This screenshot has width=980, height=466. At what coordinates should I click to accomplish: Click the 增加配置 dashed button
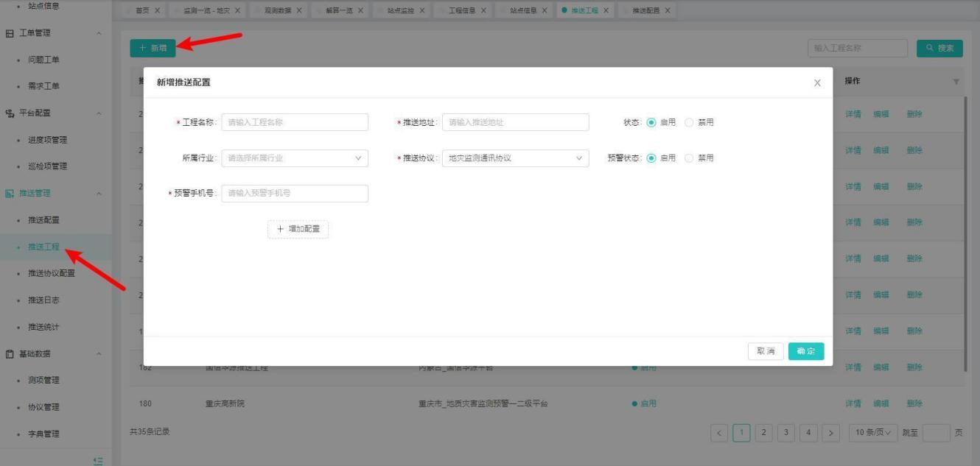pyautogui.click(x=298, y=229)
